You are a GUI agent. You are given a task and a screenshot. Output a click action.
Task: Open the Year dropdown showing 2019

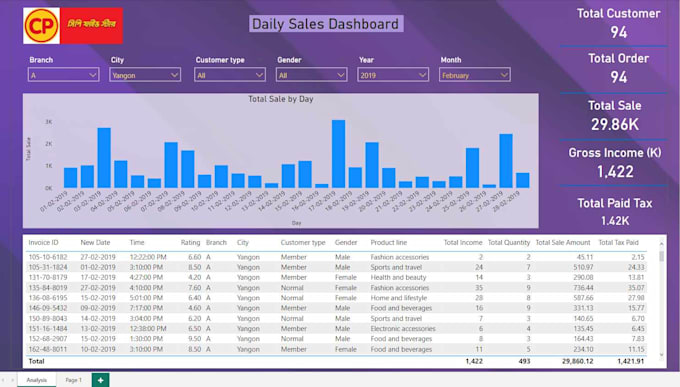[393, 75]
